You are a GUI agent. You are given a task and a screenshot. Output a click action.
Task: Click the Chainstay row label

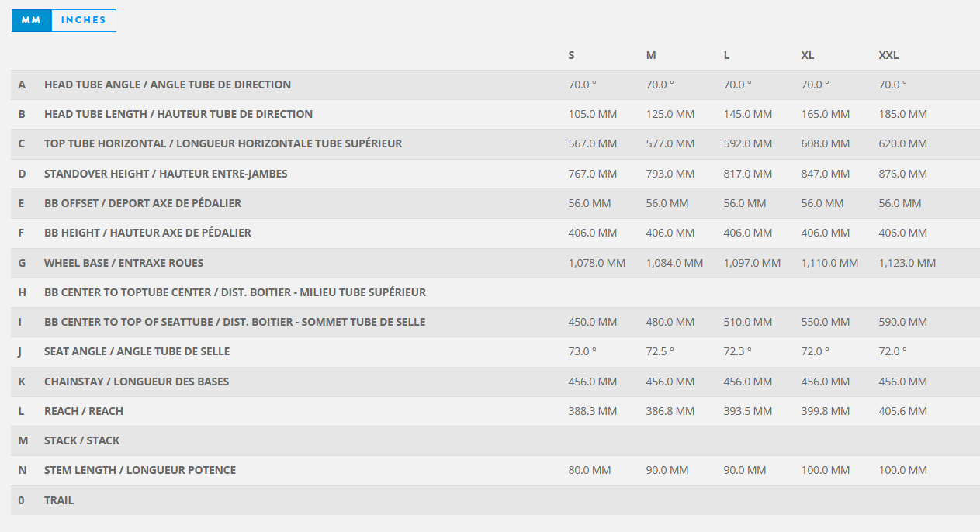click(137, 382)
